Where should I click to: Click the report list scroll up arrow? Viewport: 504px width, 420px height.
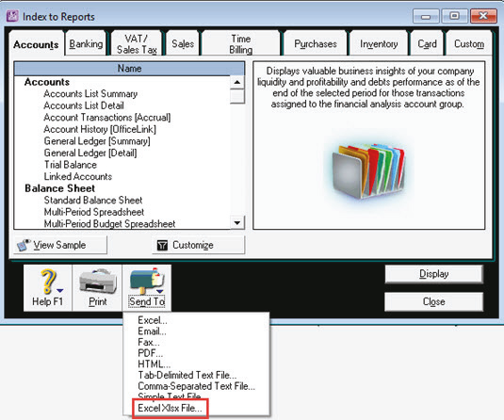pyautogui.click(x=237, y=82)
